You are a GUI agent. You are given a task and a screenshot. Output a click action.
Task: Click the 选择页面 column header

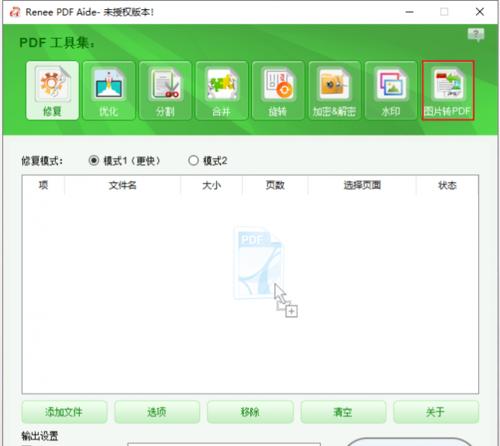(x=362, y=185)
